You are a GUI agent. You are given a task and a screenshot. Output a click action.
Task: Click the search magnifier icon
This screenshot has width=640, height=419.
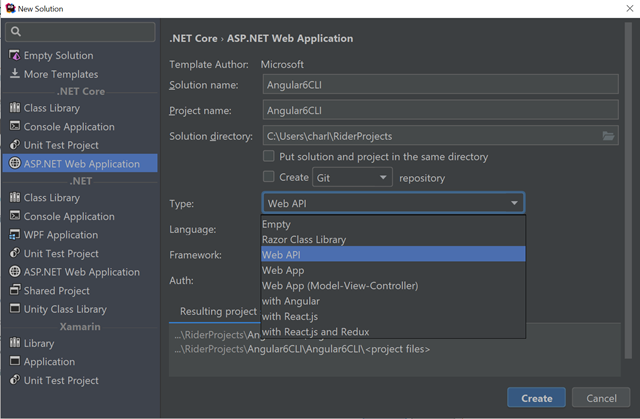click(16, 31)
